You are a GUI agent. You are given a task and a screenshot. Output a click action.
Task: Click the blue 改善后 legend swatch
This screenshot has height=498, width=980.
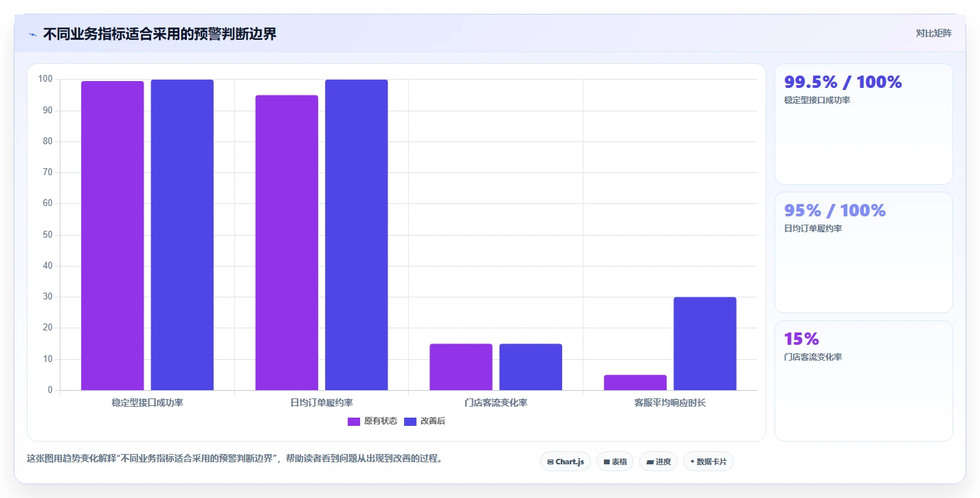coord(410,421)
